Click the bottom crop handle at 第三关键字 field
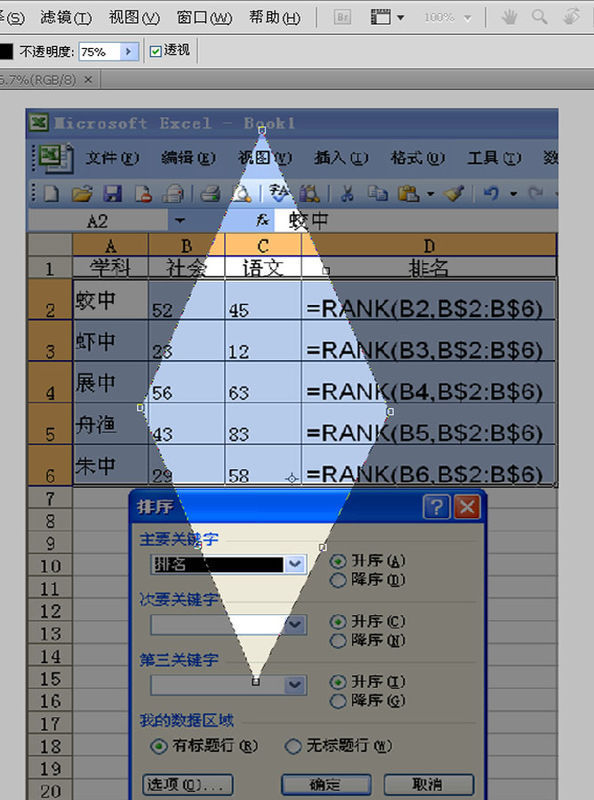The height and width of the screenshot is (800, 594). [256, 682]
